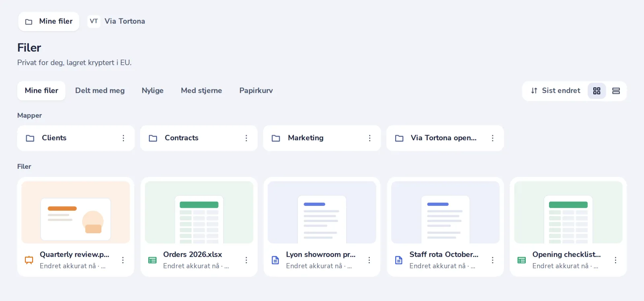Screen dimensions: 644x301
Task: Click the document icon beside Lyon showroom
Action: coord(275,260)
